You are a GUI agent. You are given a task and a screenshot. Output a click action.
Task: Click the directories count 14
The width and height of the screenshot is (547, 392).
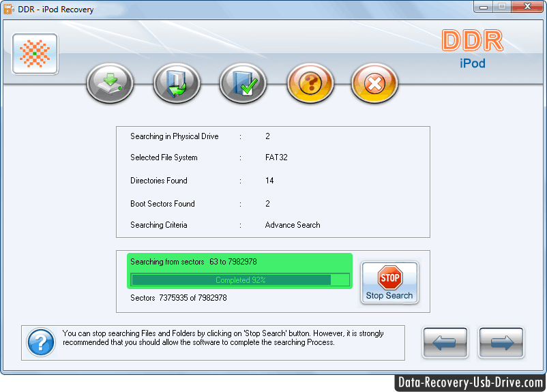click(x=269, y=181)
